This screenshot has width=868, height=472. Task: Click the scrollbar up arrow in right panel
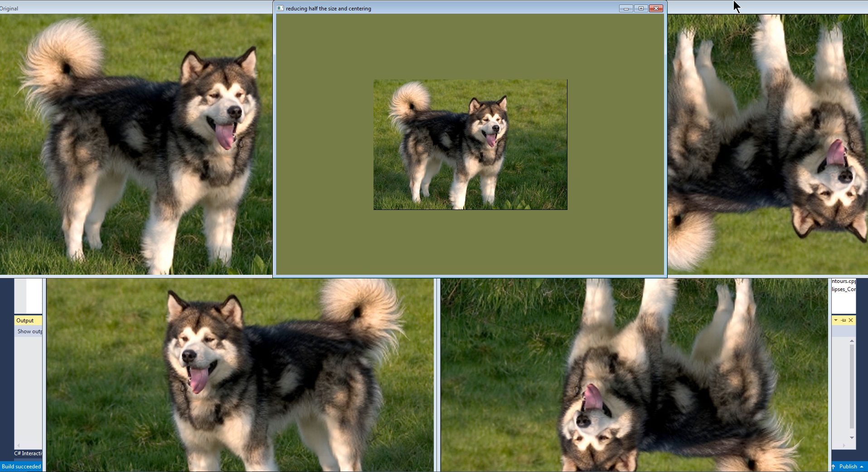[x=852, y=341]
